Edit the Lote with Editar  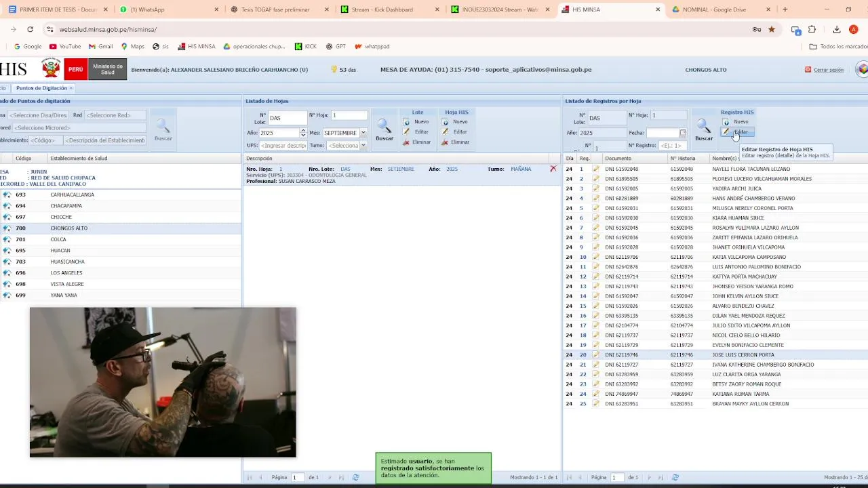coord(416,132)
